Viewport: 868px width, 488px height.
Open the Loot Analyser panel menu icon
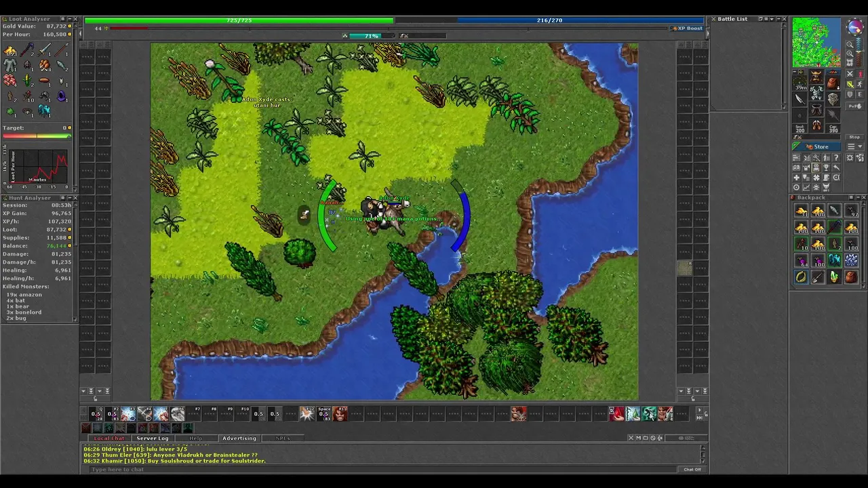click(x=63, y=19)
